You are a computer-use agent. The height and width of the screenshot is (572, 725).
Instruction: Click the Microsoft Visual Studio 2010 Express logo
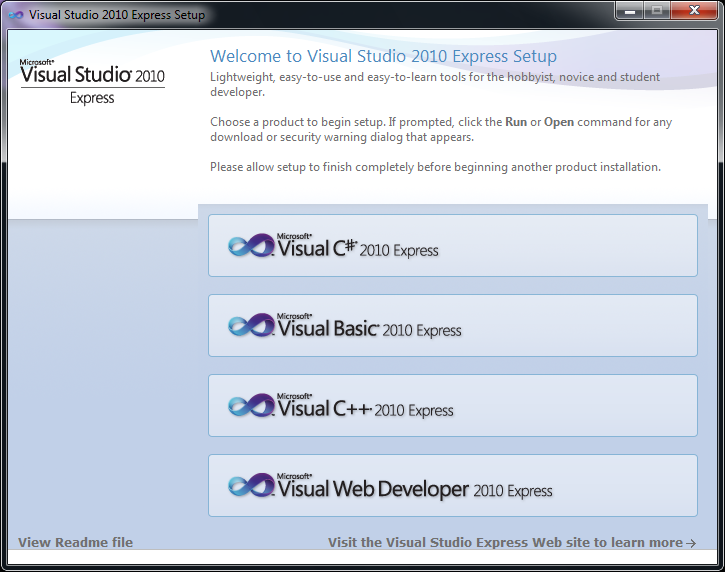click(92, 82)
